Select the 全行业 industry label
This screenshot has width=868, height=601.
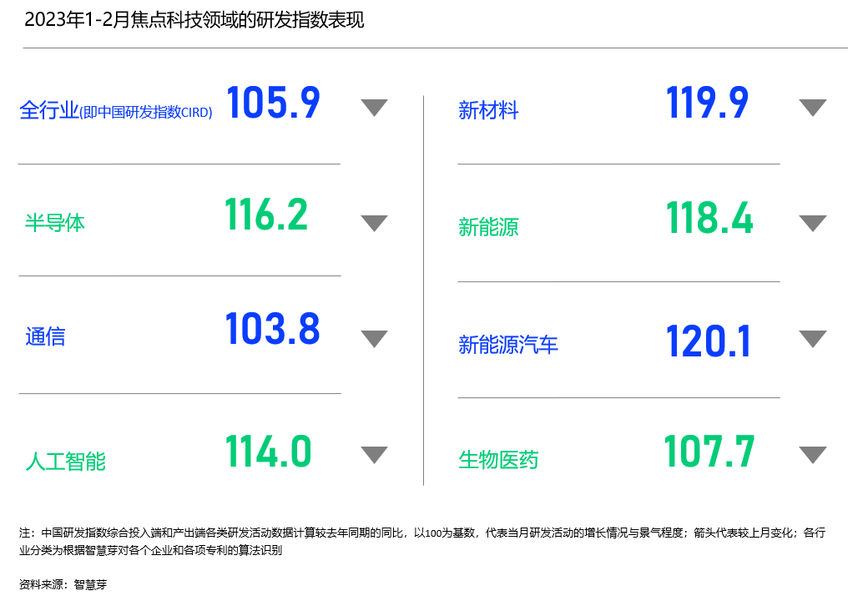pos(48,110)
